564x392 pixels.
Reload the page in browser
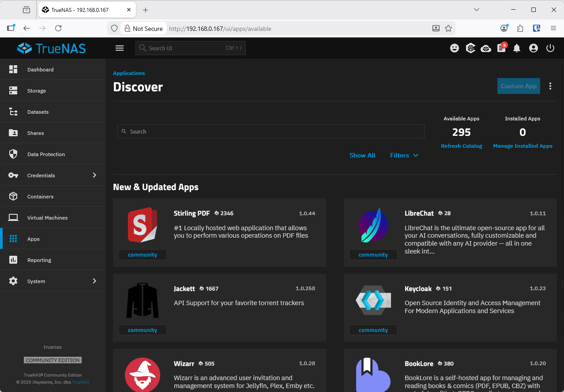pos(58,28)
